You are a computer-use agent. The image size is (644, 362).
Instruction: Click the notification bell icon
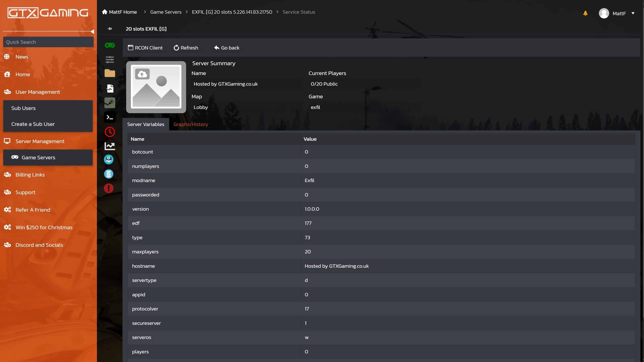[x=585, y=13]
